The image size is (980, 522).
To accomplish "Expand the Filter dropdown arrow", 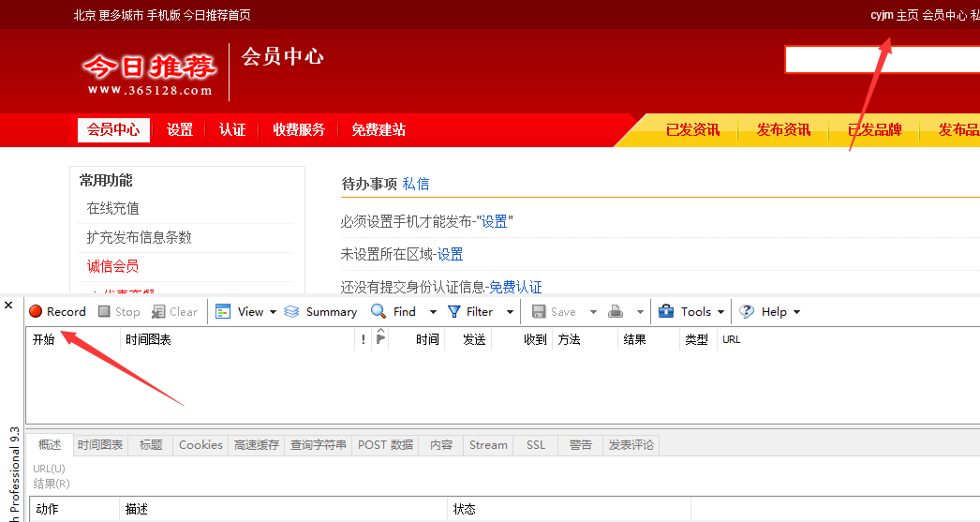I will click(510, 312).
